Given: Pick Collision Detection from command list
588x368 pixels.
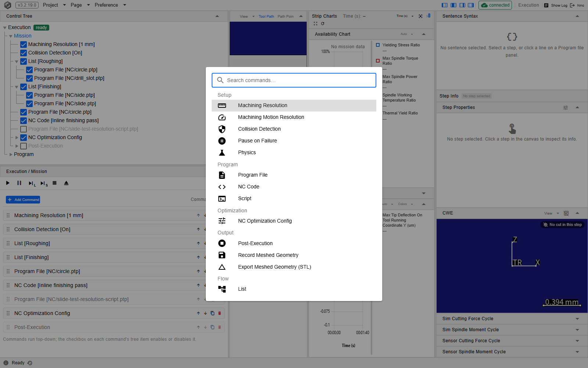Looking at the screenshot, I should 294,129.
